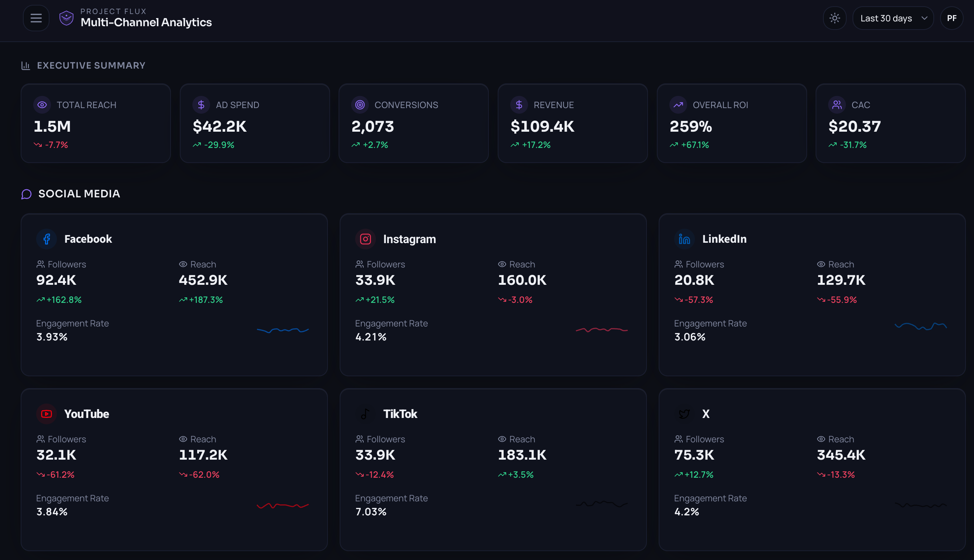Click the Facebook reach value 452.9K

click(203, 280)
